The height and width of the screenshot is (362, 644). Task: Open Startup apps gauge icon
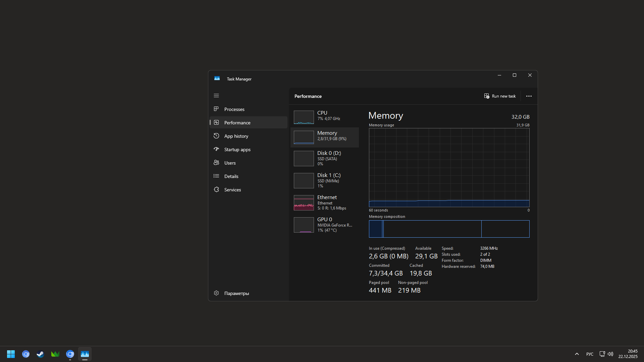point(216,149)
